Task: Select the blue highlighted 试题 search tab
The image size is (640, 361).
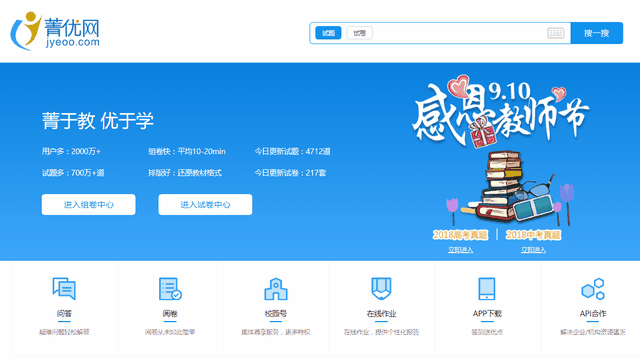Action: click(x=328, y=33)
